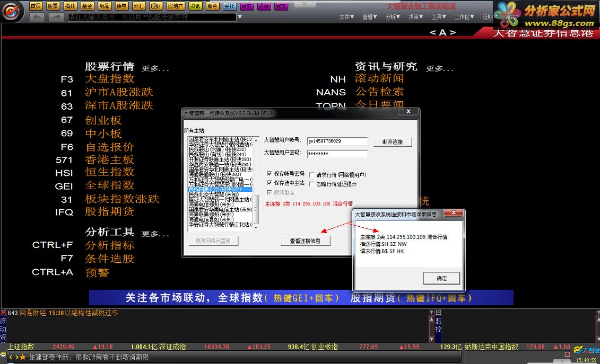Screen dimensions: 600x364
Task: Open the 工作区 menu
Action: (x=464, y=17)
